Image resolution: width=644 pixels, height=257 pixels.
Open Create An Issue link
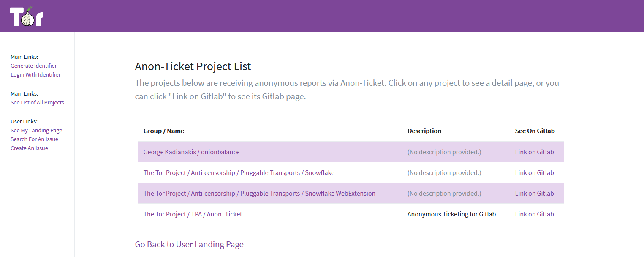pos(29,148)
